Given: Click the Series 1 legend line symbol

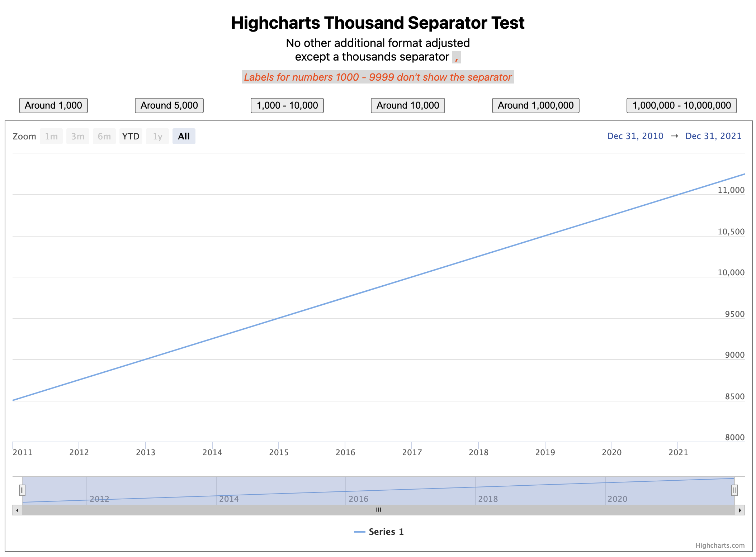Looking at the screenshot, I should click(360, 532).
